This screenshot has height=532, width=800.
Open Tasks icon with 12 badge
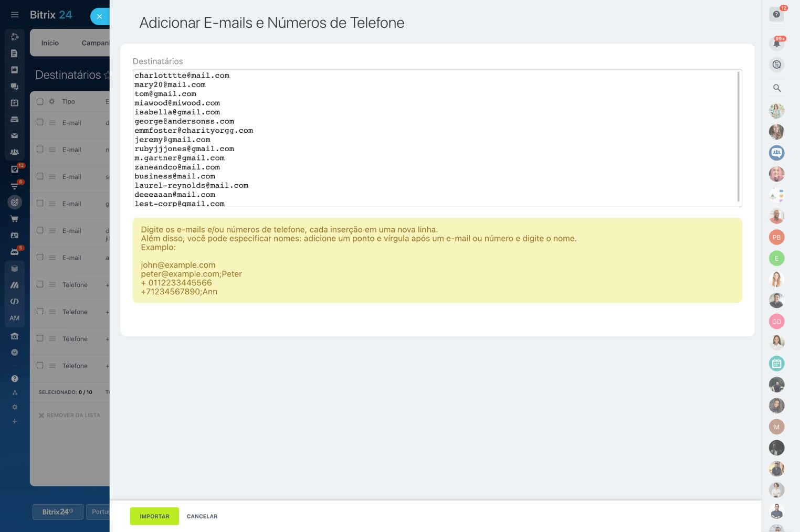pos(15,169)
